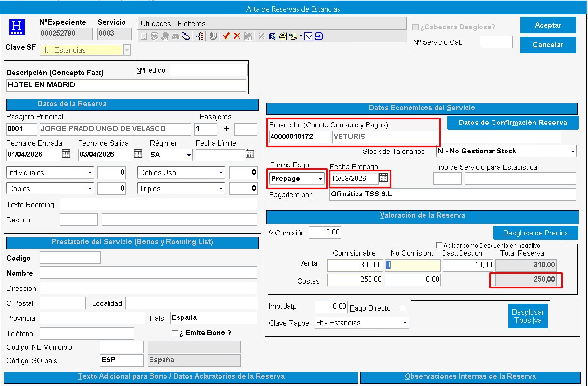Open Desglose de Precios
The width and height of the screenshot is (588, 386).
pyautogui.click(x=535, y=233)
